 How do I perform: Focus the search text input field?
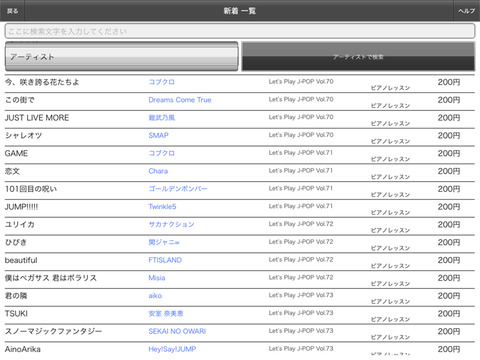(x=240, y=31)
